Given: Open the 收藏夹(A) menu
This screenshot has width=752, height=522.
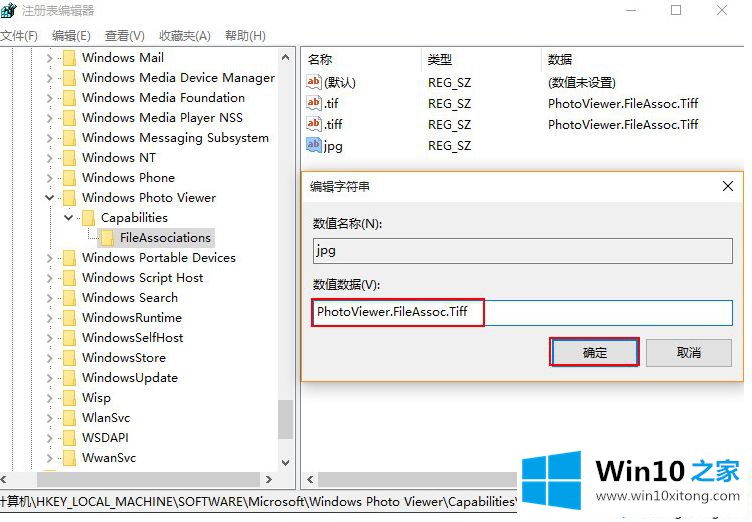Looking at the screenshot, I should (185, 36).
